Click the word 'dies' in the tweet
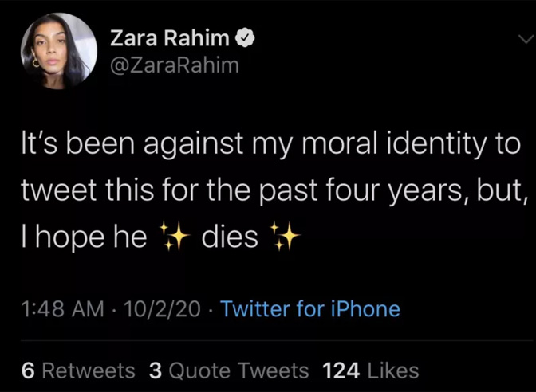The image size is (536, 392). point(230,237)
